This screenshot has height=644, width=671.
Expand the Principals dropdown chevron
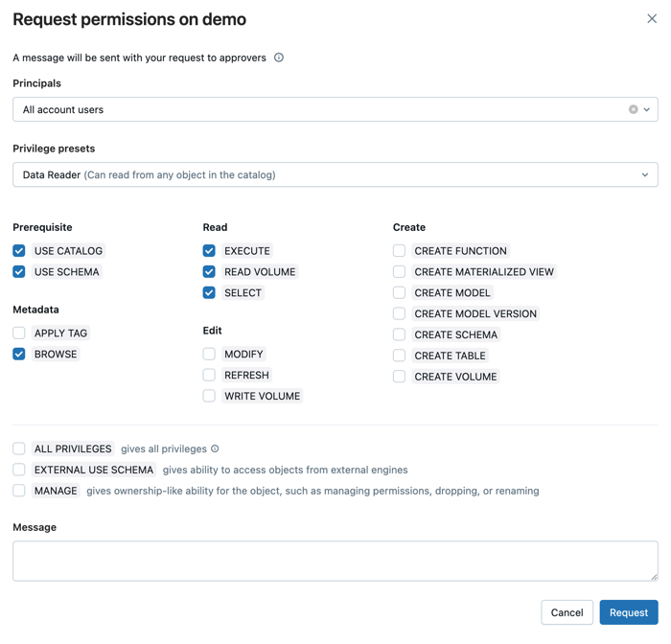[x=647, y=109]
